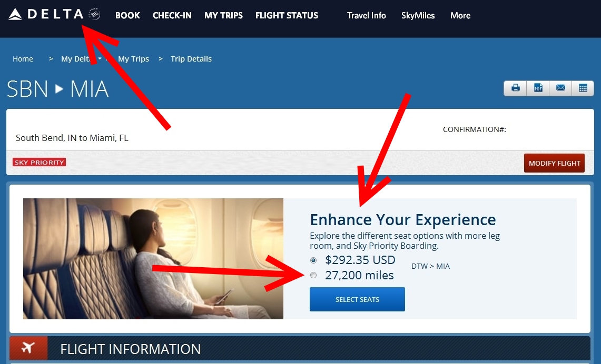601x364 pixels.
Task: Open the BOOK menu
Action: pyautogui.click(x=127, y=15)
